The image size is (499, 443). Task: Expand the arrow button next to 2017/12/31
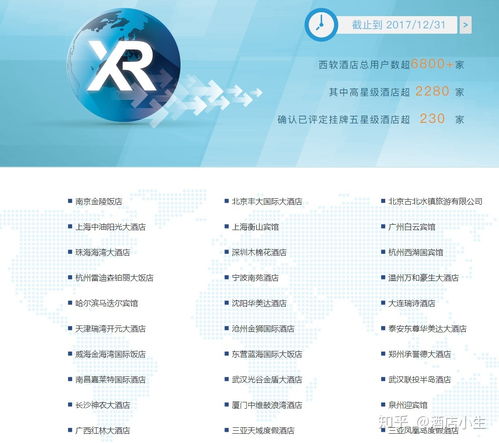click(x=466, y=25)
